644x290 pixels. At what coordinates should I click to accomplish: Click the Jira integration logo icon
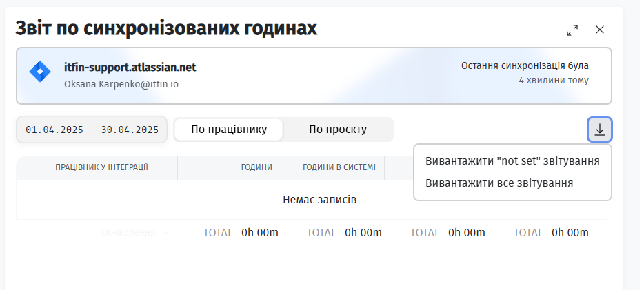tap(40, 72)
